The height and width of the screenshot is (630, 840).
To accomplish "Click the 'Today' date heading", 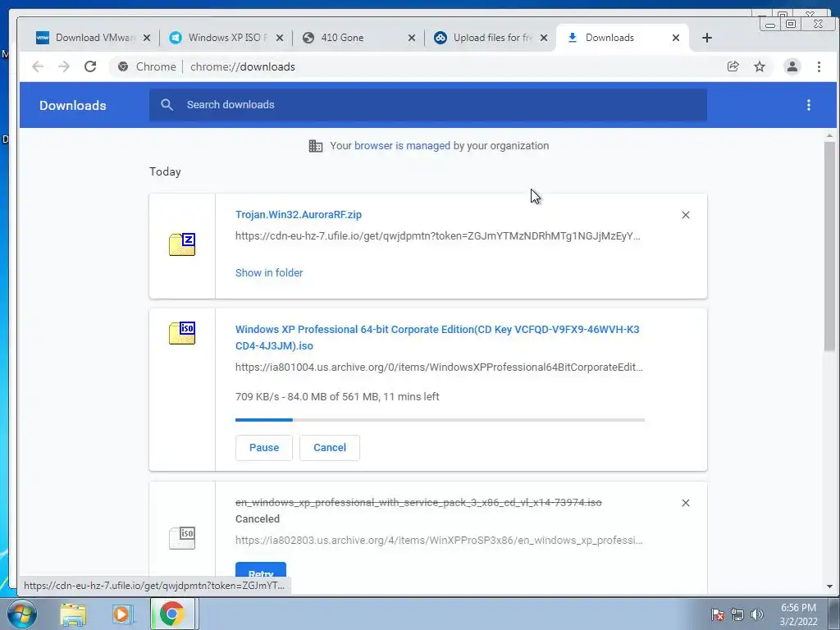I will tap(165, 172).
